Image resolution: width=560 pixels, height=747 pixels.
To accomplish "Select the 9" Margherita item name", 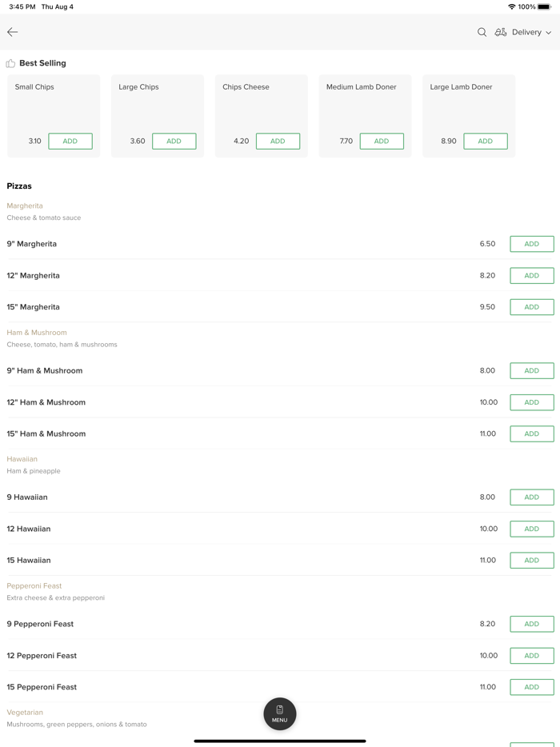I will (x=32, y=244).
